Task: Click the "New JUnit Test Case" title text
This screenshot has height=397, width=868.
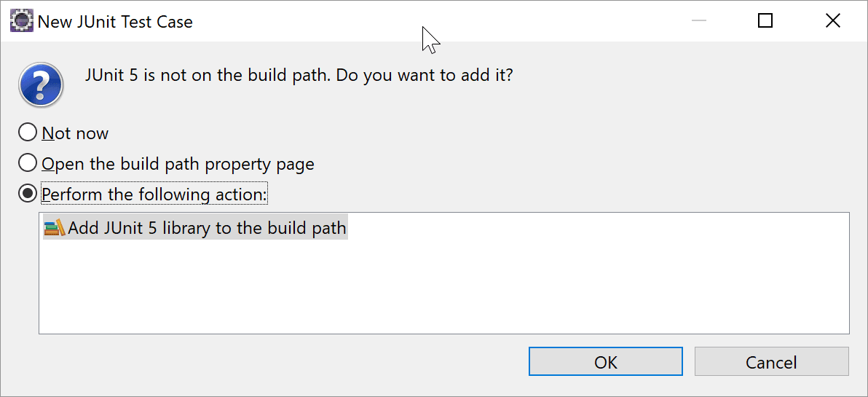Action: click(x=115, y=22)
